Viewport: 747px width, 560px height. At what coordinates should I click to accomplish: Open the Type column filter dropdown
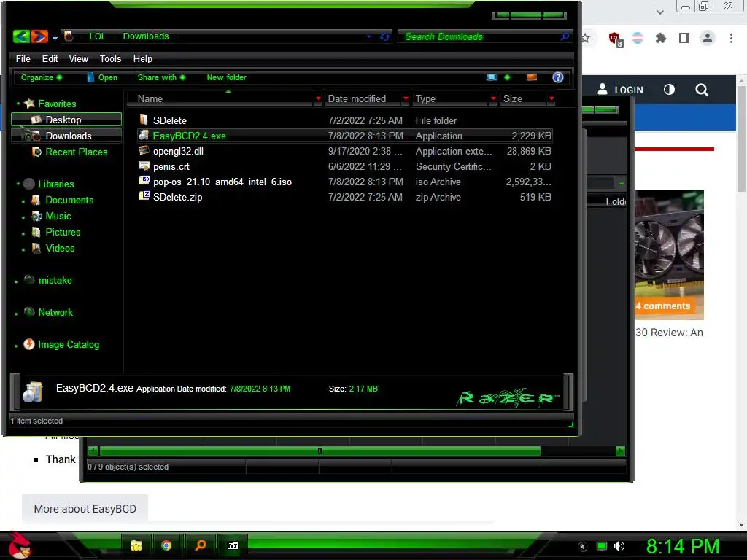click(x=493, y=98)
